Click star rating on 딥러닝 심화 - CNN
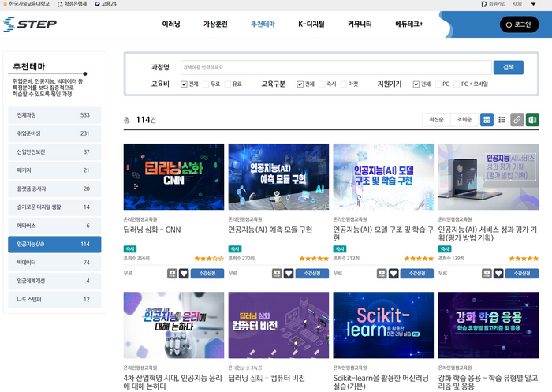The width and height of the screenshot is (552, 392). [x=209, y=258]
